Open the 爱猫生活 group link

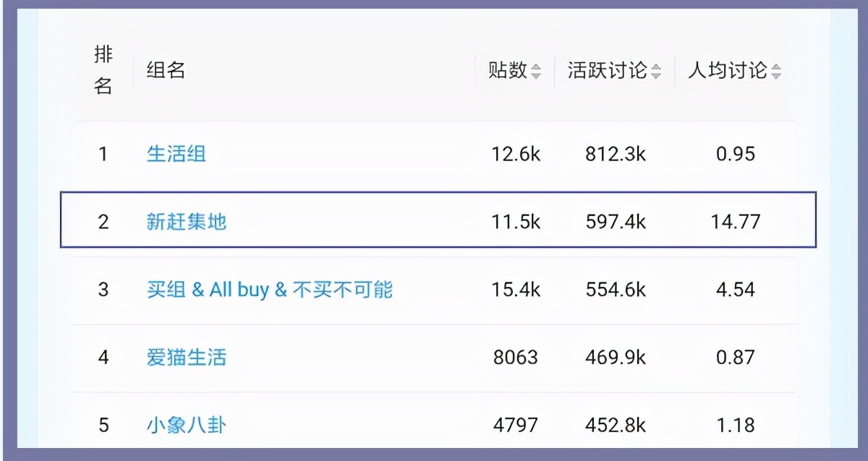click(x=187, y=357)
